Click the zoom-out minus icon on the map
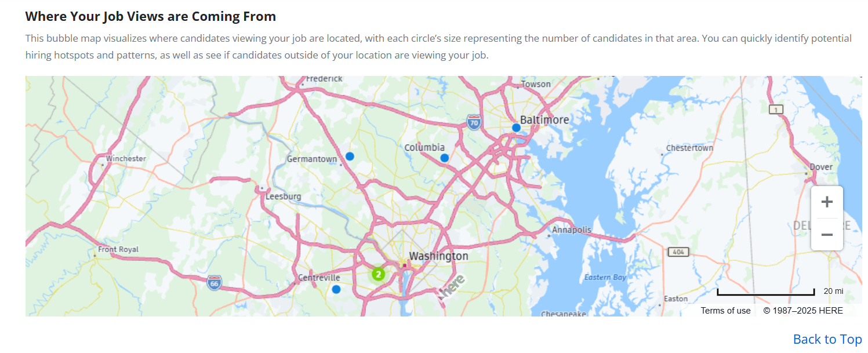The width and height of the screenshot is (868, 353). [827, 234]
